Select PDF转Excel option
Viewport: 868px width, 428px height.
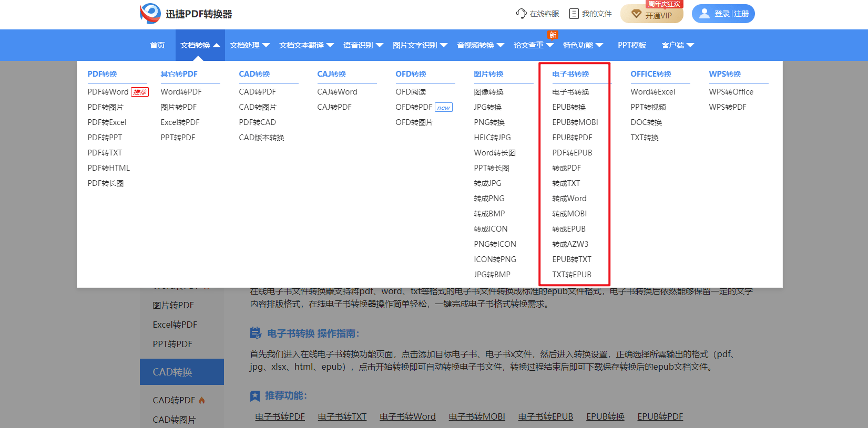[107, 122]
